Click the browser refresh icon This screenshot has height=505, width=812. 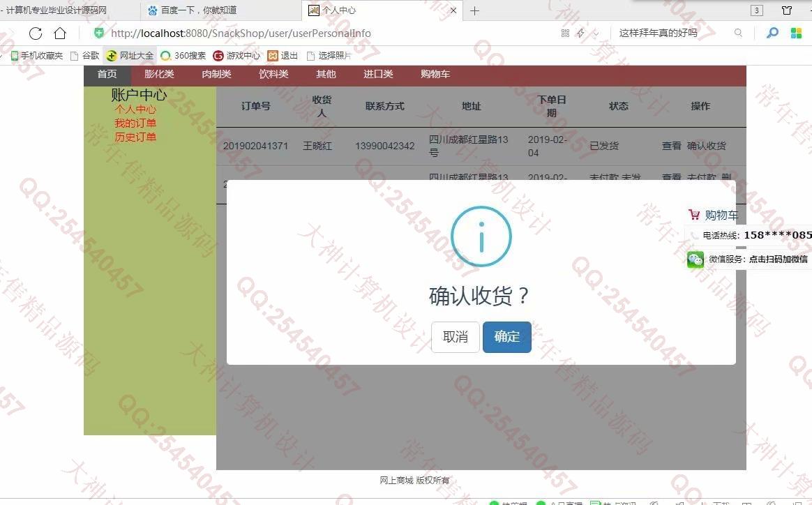click(x=35, y=33)
